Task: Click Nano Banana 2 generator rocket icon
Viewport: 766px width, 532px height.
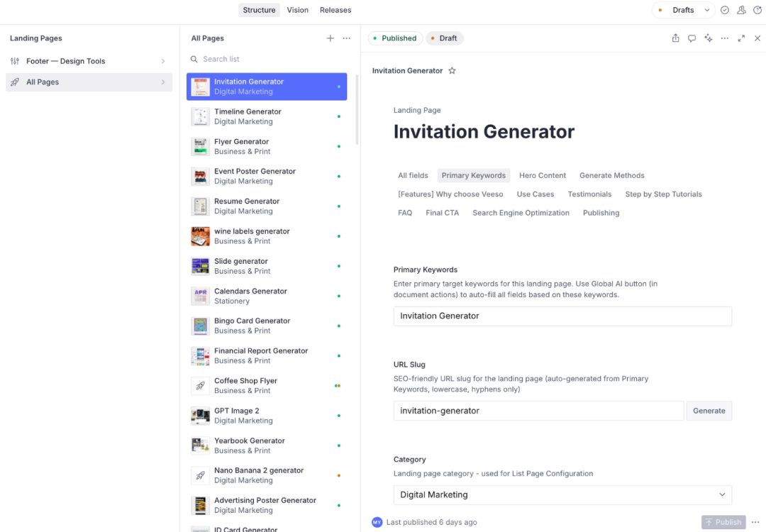Action: click(x=200, y=475)
